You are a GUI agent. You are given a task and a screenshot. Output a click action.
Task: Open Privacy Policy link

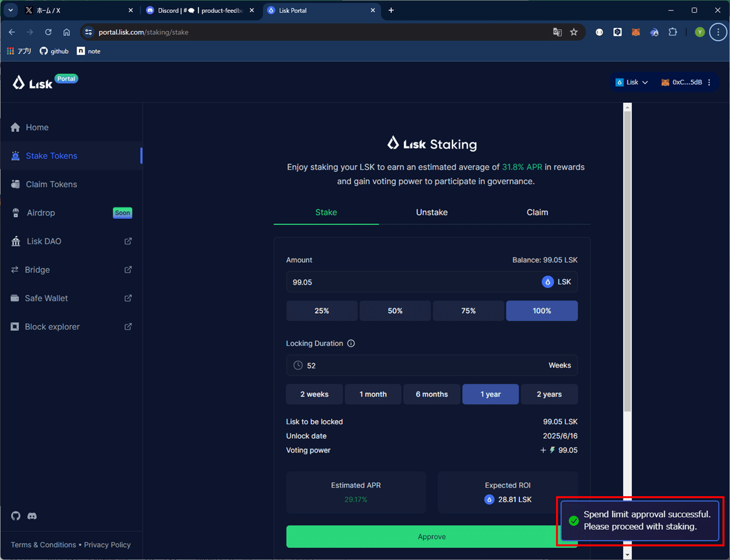[107, 545]
